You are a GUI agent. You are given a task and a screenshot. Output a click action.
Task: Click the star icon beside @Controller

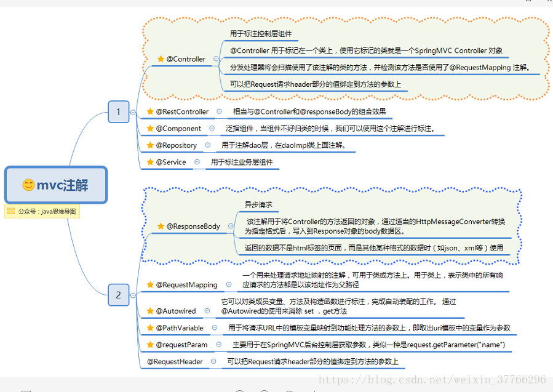(161, 59)
